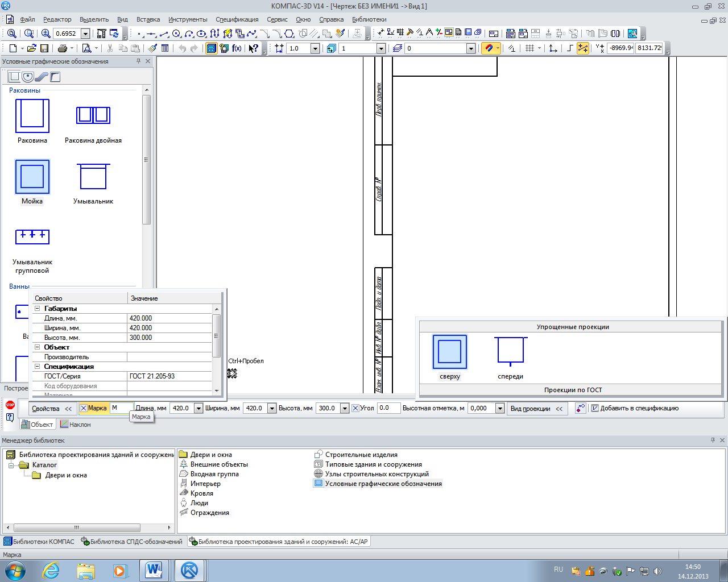
Task: Click the context help cursor-question icon
Action: [x=253, y=48]
